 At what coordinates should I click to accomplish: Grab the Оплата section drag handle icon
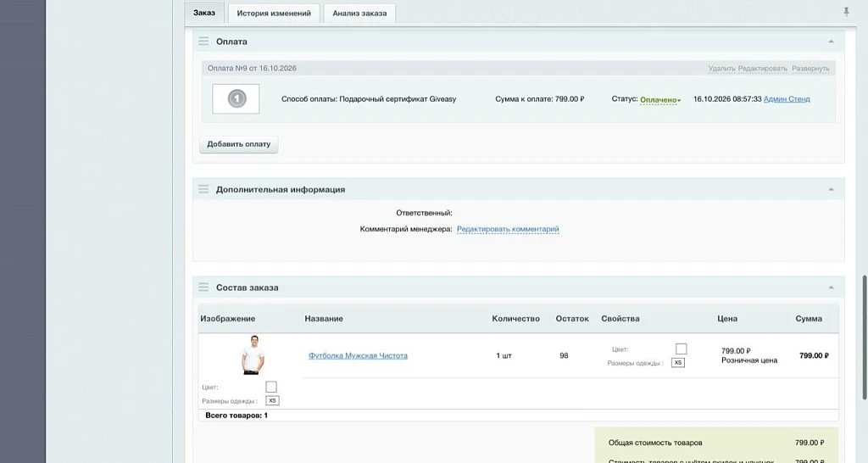point(203,42)
